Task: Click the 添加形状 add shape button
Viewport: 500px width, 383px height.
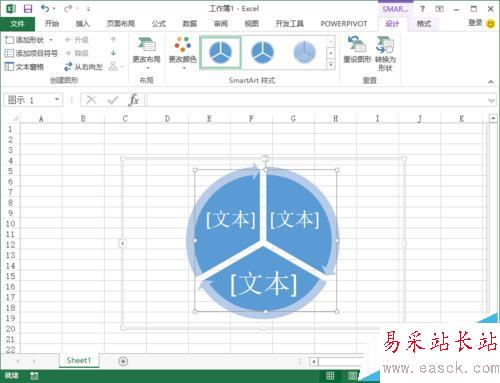Action: point(25,40)
